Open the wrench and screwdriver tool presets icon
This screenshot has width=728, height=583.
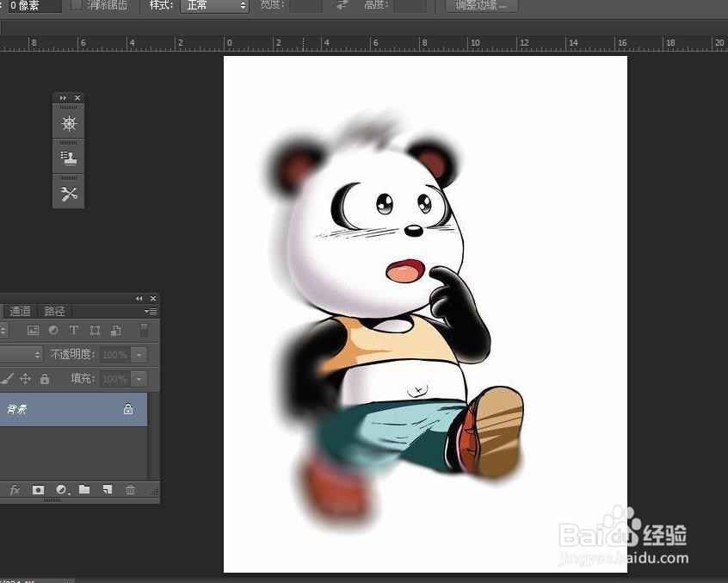tap(69, 194)
